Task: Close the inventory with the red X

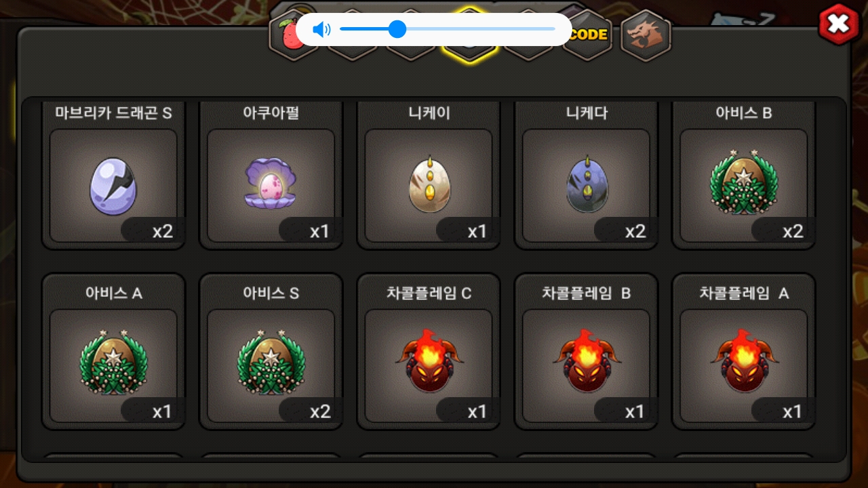Action: click(x=839, y=24)
